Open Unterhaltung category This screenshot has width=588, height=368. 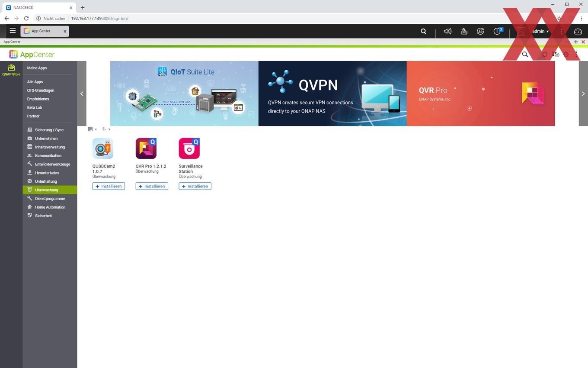(x=50, y=181)
